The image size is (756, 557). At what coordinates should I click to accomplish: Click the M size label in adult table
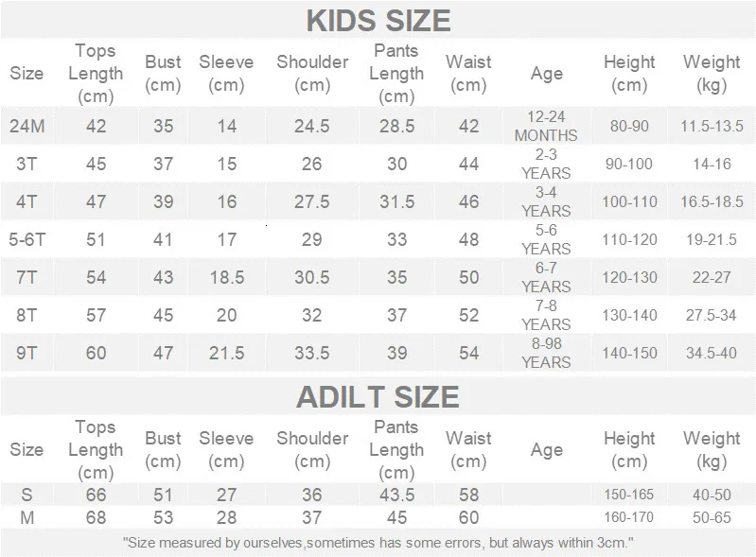(26, 517)
